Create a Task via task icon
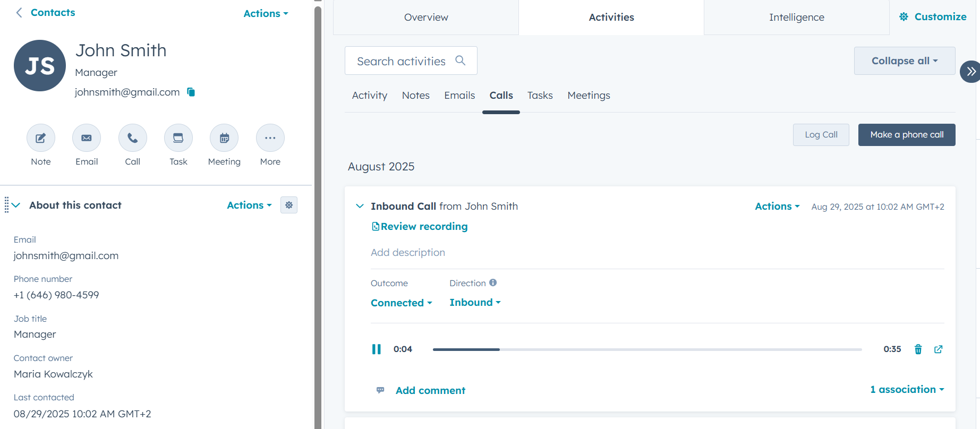Screen dimensions: 980x429 point(178,138)
